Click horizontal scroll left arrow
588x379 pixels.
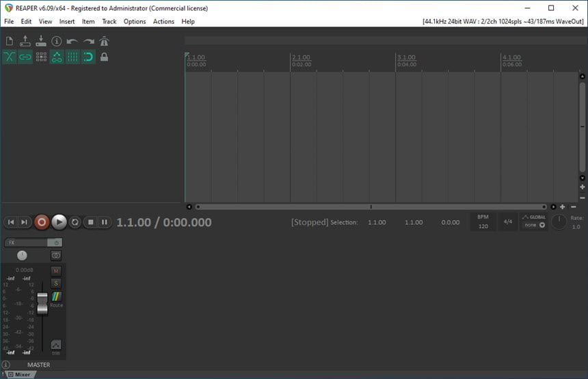[x=189, y=207]
